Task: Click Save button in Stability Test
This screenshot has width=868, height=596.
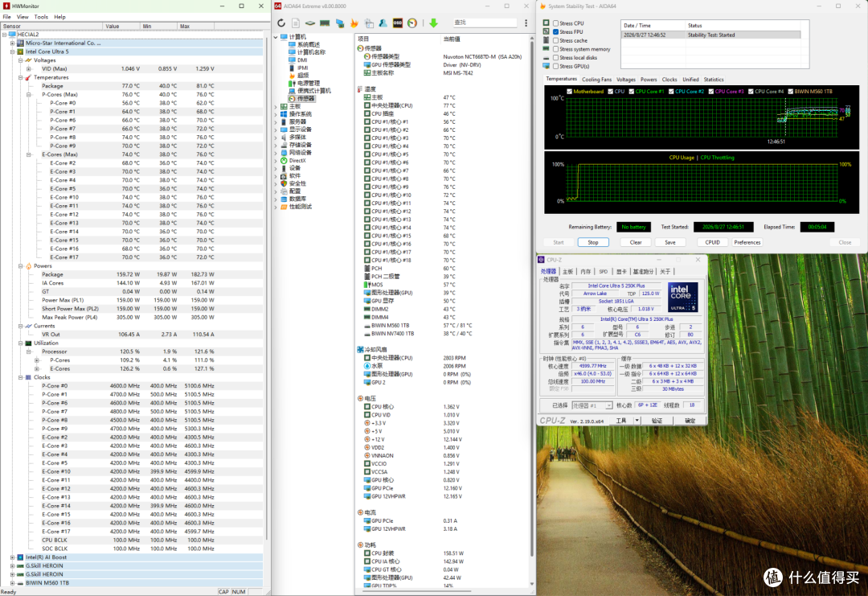Action: tap(669, 242)
